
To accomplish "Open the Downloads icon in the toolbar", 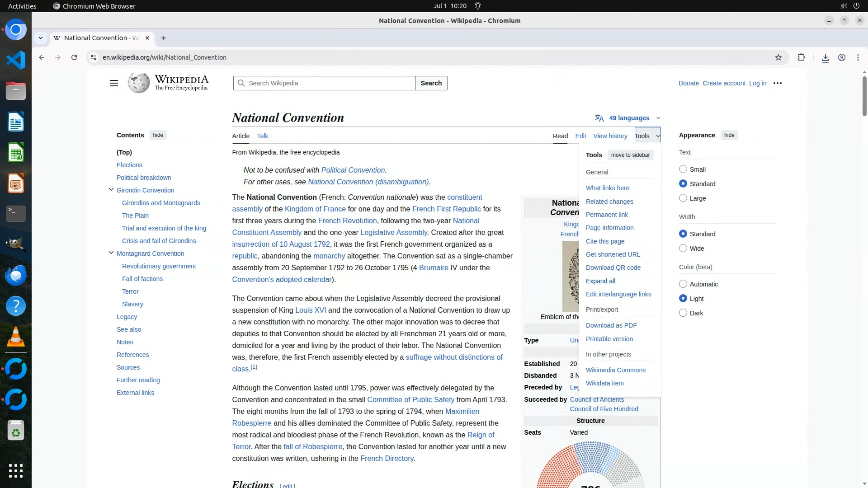I will pyautogui.click(x=825, y=58).
